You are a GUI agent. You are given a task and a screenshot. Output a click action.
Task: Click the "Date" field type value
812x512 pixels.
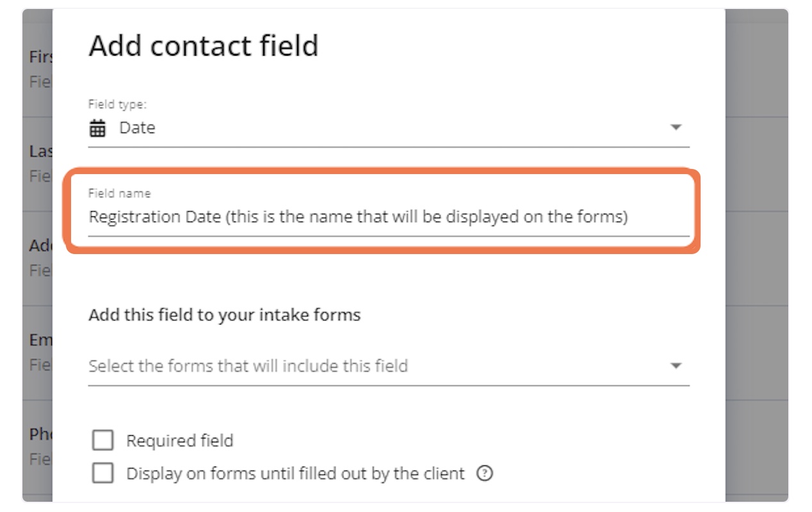pyautogui.click(x=137, y=128)
